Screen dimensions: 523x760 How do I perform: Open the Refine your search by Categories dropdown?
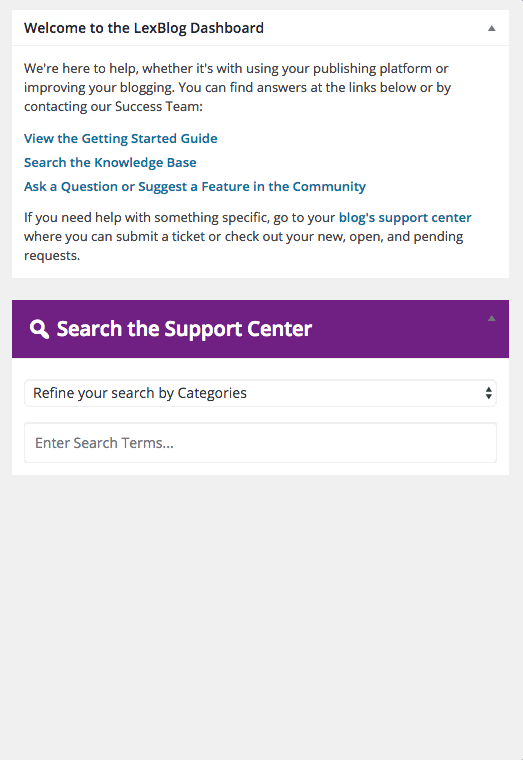[260, 393]
